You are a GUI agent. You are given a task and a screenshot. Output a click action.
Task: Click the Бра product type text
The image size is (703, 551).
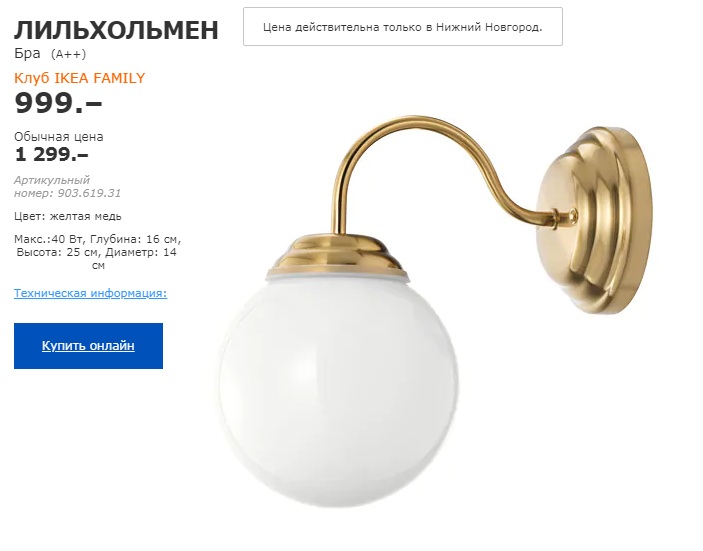[27, 53]
